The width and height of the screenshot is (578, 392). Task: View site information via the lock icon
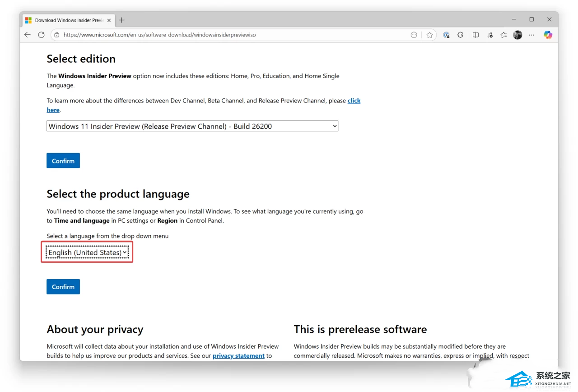[56, 35]
